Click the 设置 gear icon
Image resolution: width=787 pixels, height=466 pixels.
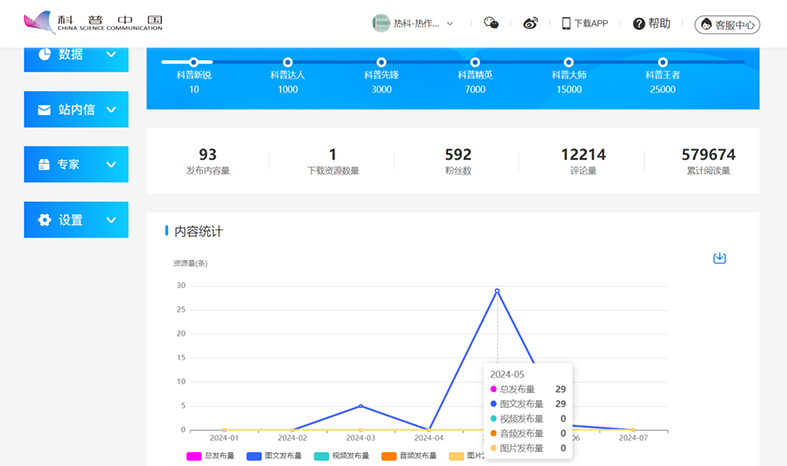[x=44, y=220]
